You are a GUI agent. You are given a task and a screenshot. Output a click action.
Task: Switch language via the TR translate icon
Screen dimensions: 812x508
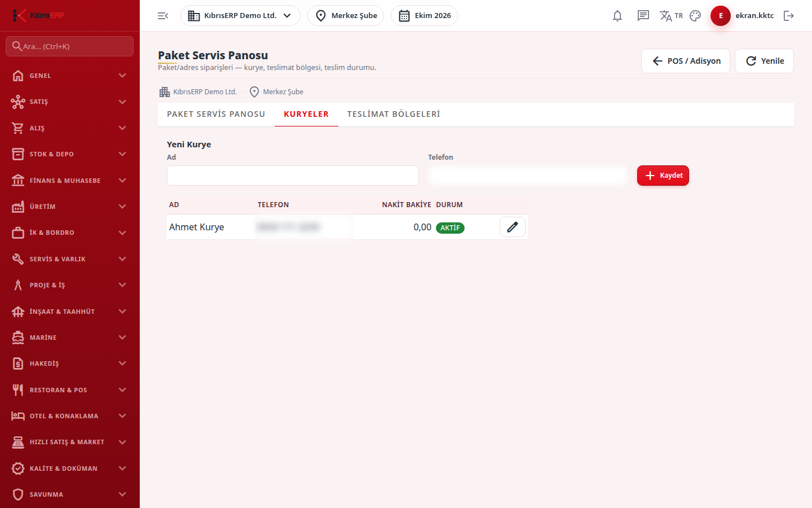(671, 16)
